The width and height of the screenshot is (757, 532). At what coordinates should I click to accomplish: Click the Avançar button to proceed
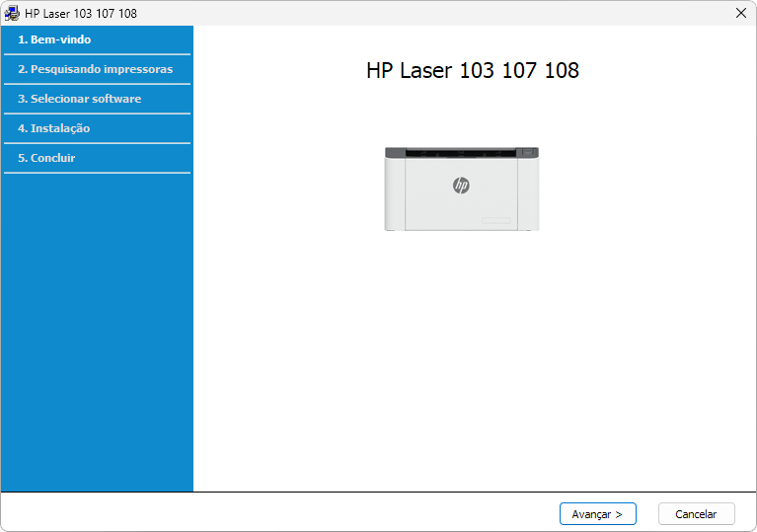click(598, 514)
